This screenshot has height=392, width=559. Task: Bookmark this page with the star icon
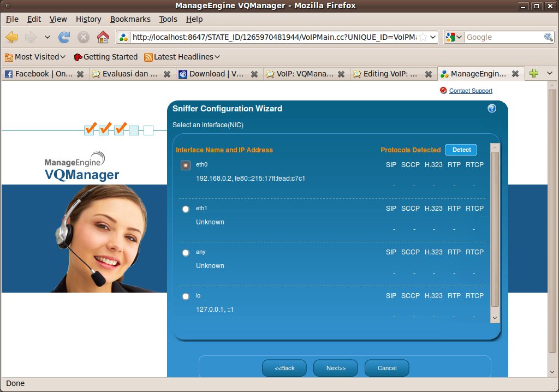tap(423, 37)
